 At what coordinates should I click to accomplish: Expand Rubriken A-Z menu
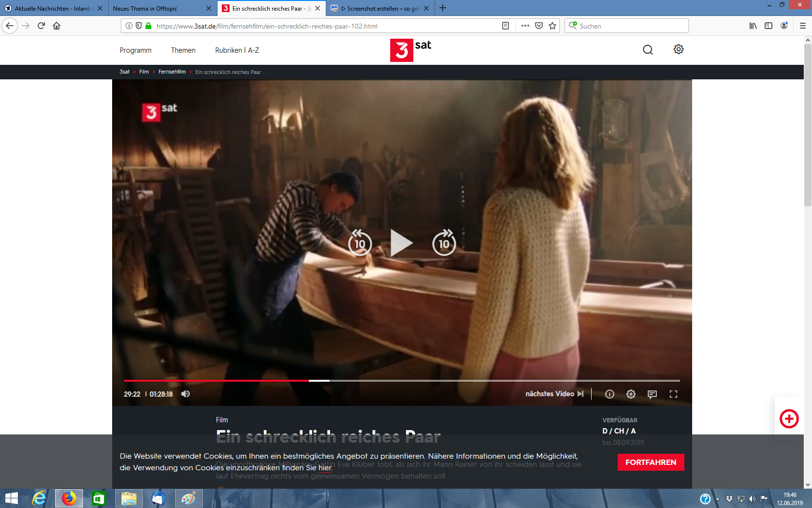pos(237,50)
